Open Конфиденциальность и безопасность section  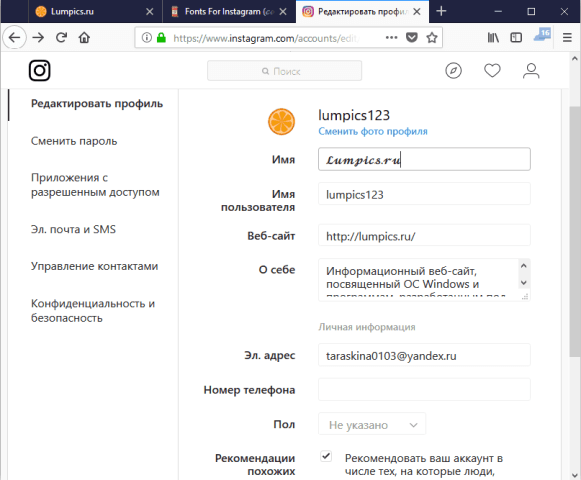93,311
